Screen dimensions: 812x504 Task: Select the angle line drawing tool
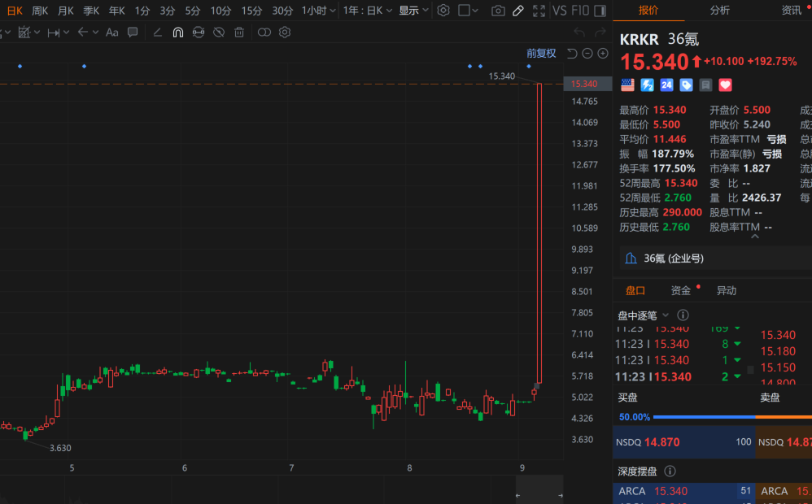(x=157, y=32)
